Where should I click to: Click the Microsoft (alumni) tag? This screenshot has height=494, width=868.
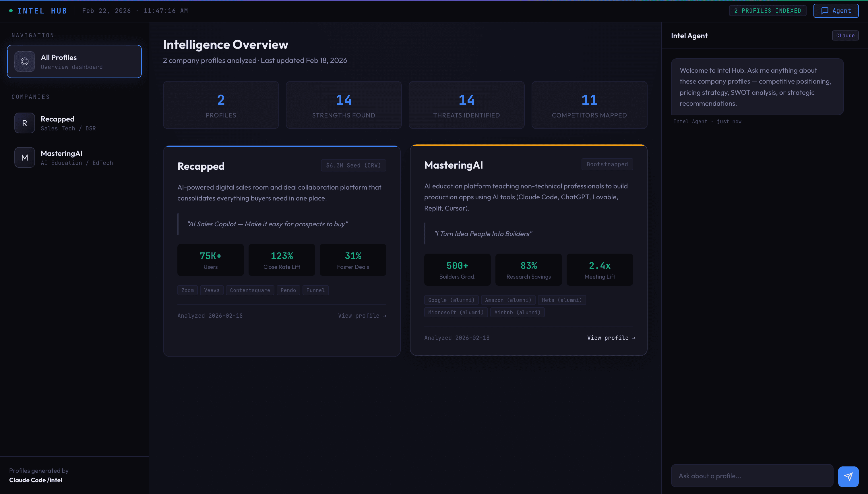pos(456,312)
